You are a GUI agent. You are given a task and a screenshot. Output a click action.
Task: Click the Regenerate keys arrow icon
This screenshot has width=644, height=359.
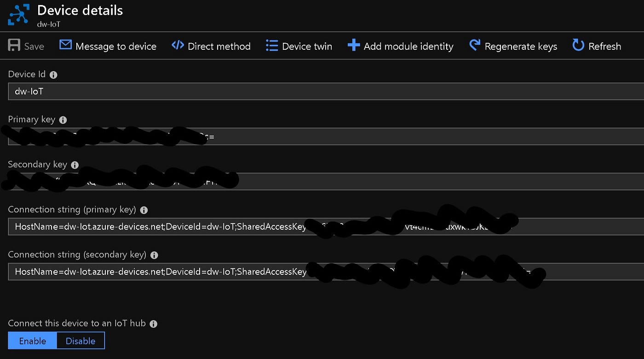475,45
